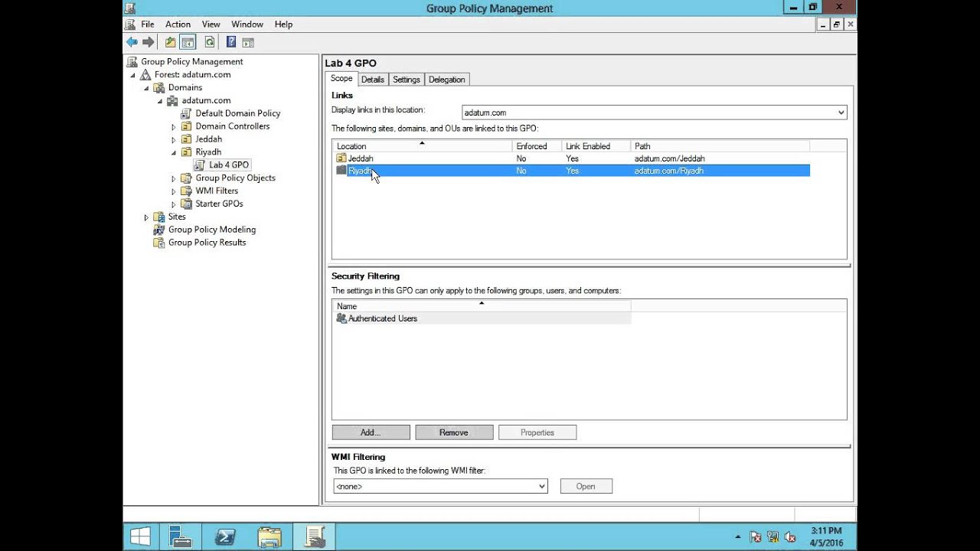Click the Open button beside WMI filter
The height and width of the screenshot is (551, 980).
click(x=586, y=486)
